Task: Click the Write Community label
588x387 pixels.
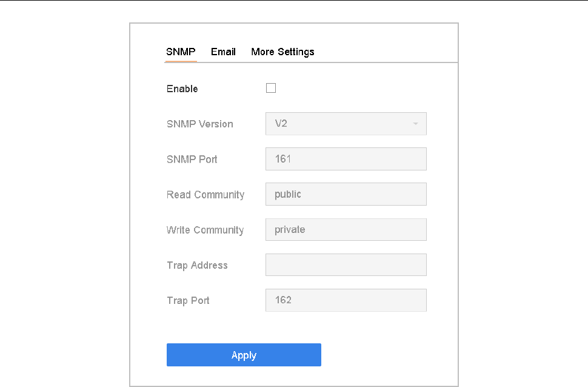Action: [205, 231]
